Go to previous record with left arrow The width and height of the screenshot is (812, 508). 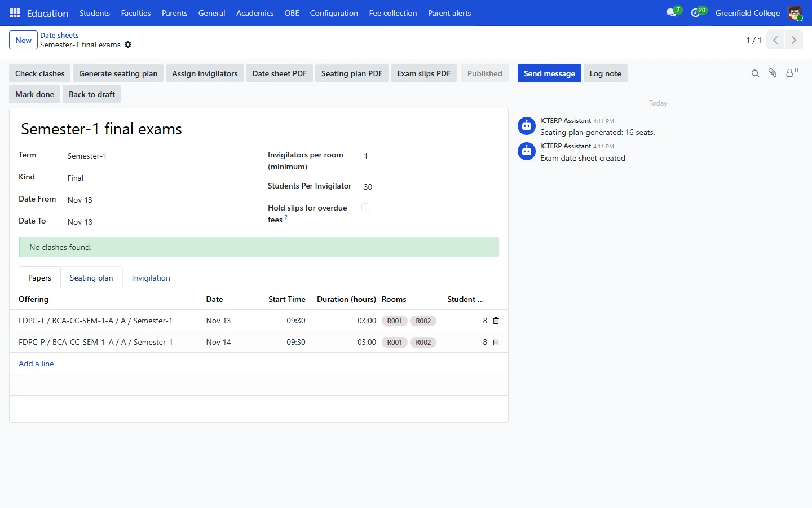pyautogui.click(x=775, y=40)
